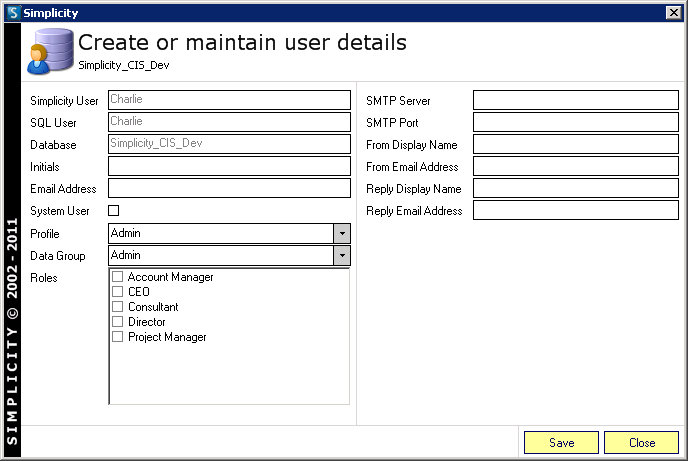
Task: Click the Reply Email Address field
Action: coord(576,210)
